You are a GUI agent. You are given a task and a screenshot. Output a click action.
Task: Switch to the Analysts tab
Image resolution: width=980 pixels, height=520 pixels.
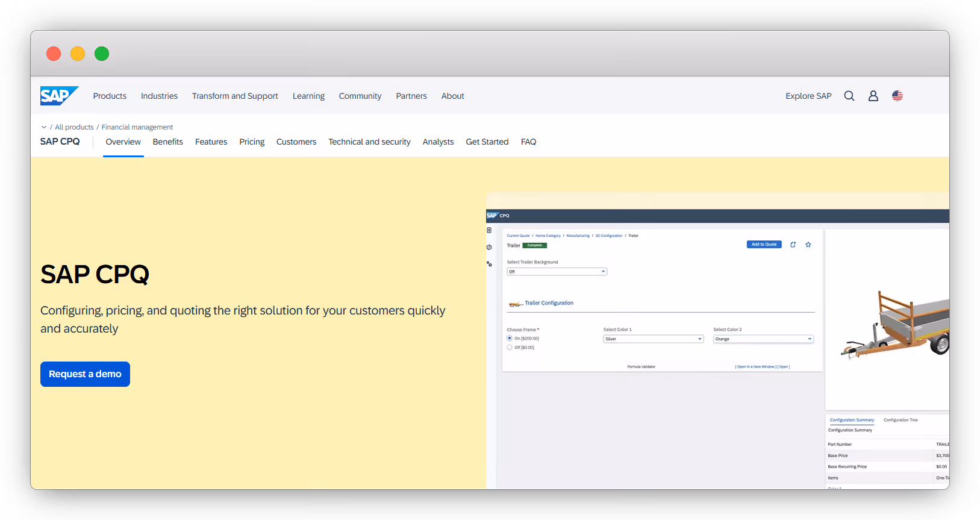click(439, 142)
